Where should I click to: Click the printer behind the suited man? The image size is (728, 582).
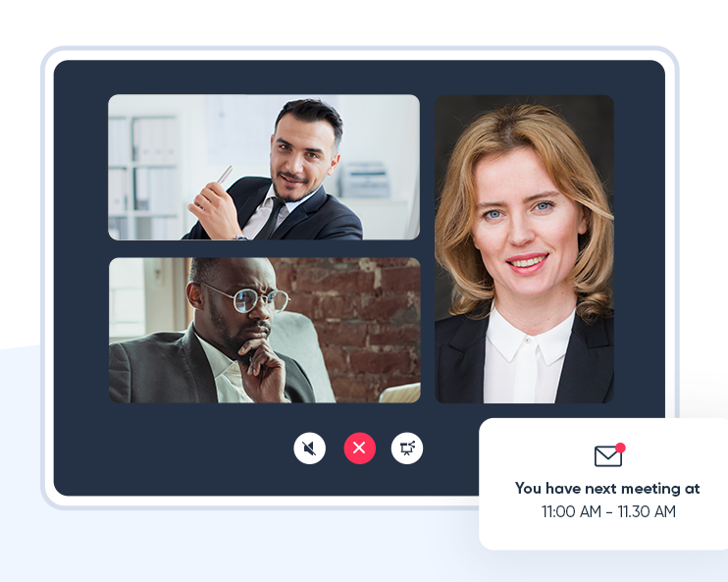tap(366, 181)
